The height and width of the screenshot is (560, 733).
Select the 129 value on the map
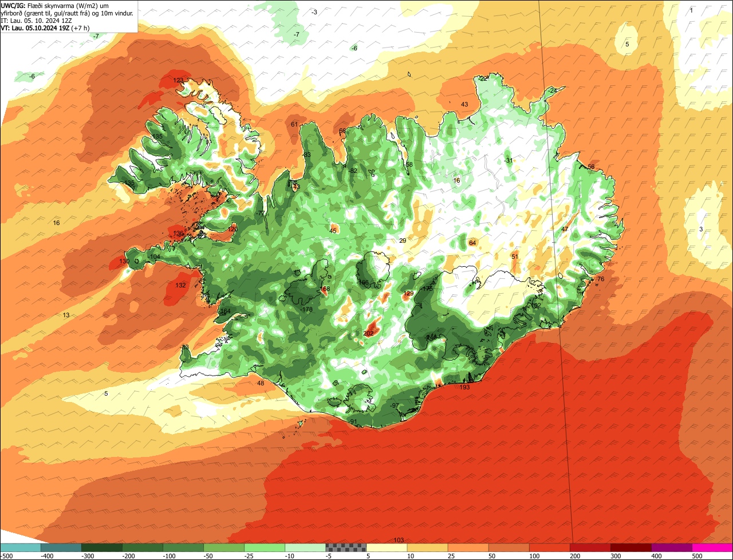408,293
